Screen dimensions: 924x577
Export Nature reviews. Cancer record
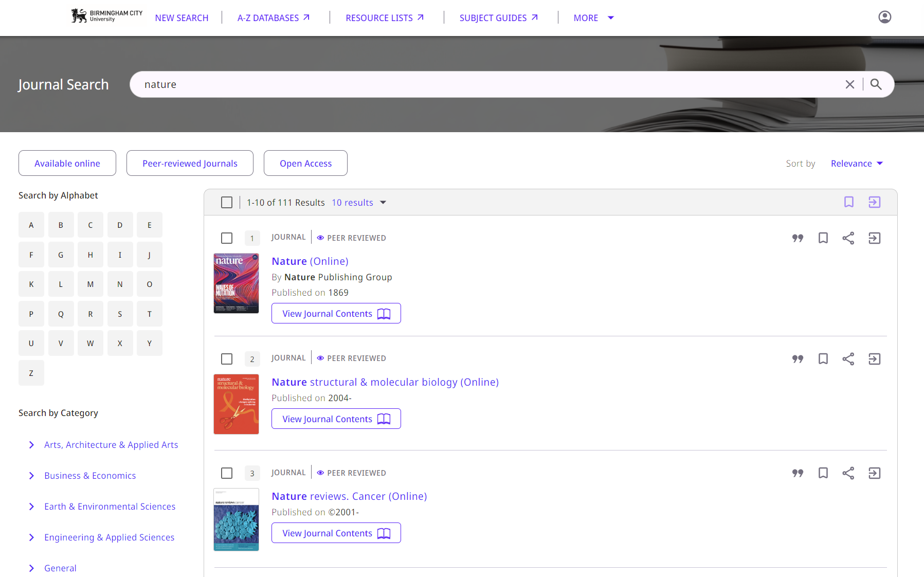point(874,473)
